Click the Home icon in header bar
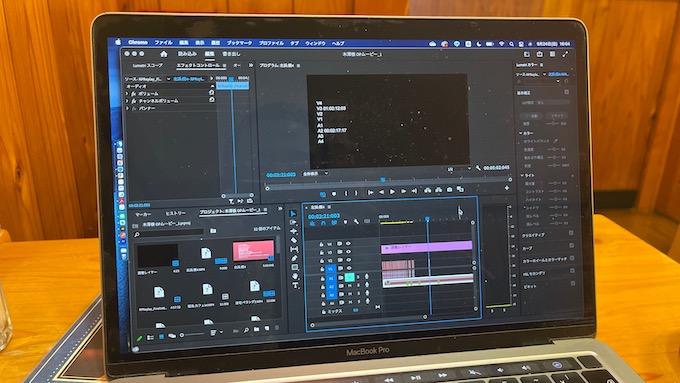 (x=163, y=54)
